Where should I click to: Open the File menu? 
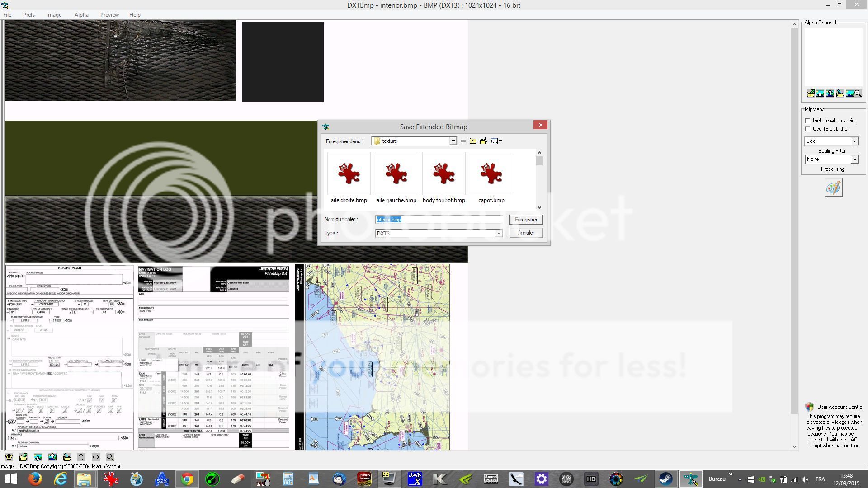point(7,15)
